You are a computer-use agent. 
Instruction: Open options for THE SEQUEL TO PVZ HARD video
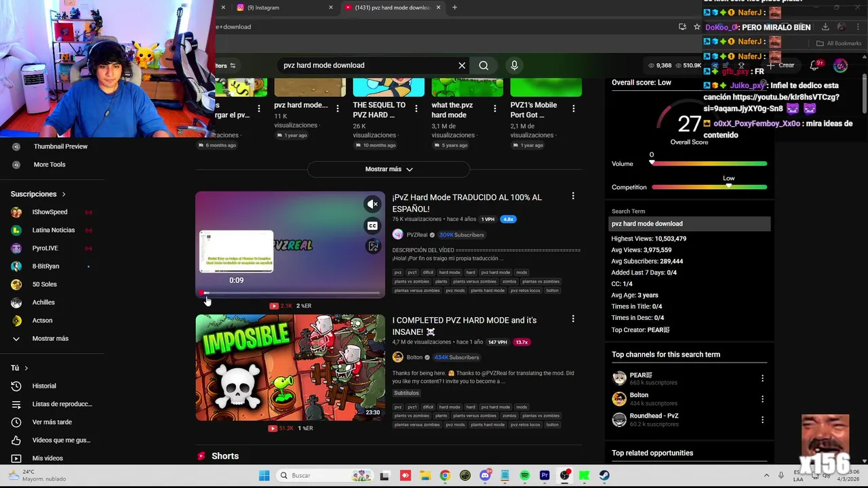coord(416,108)
